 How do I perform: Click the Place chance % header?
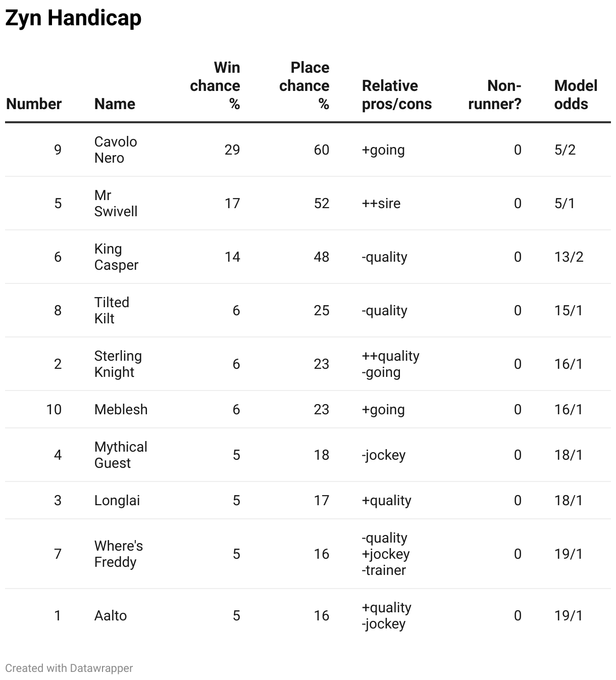[x=304, y=86]
